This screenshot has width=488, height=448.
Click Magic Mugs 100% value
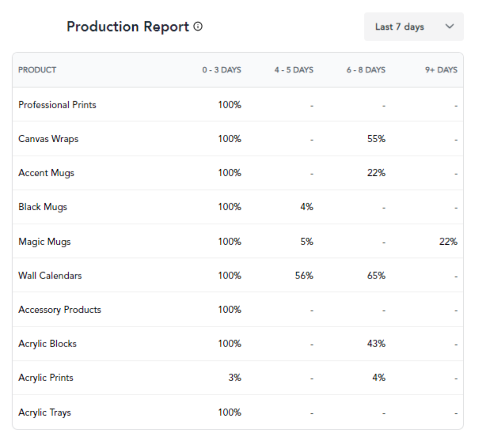coord(229,242)
